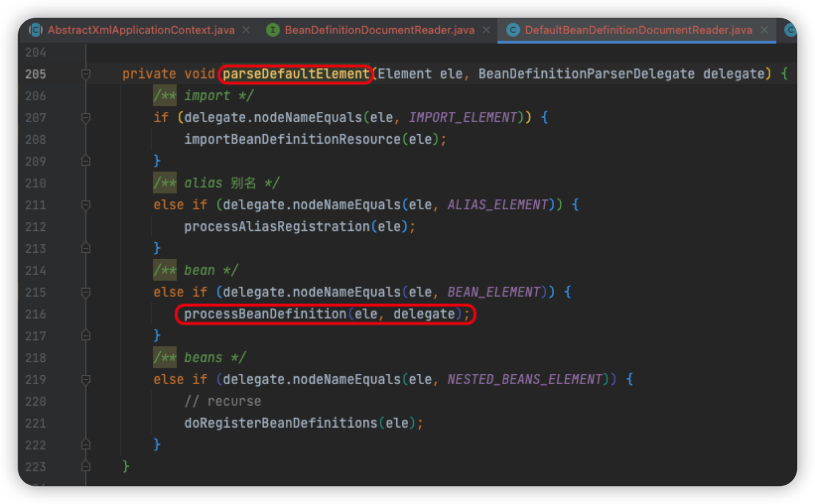Switch to AbstractXmlApplicationContext.java tab

tap(141, 30)
